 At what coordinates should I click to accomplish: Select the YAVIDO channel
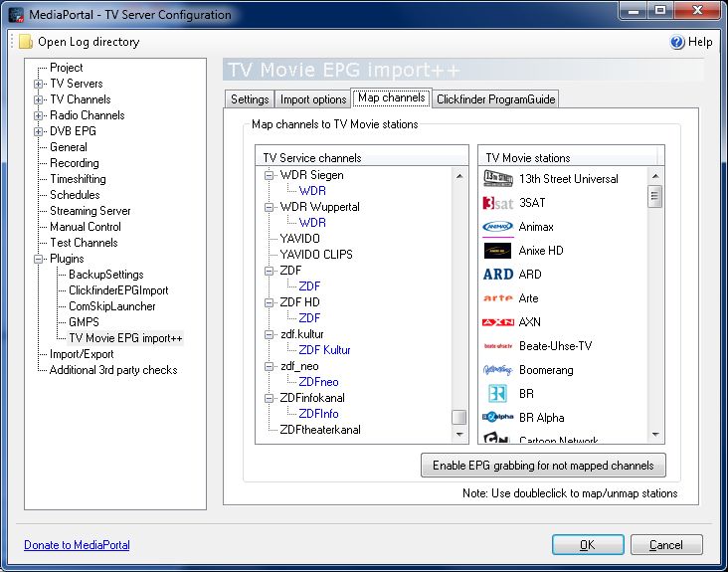(300, 239)
